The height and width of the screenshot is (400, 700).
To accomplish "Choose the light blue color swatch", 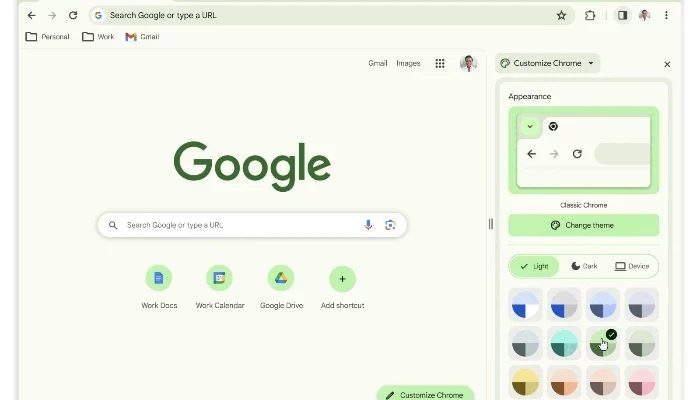I will 603,305.
